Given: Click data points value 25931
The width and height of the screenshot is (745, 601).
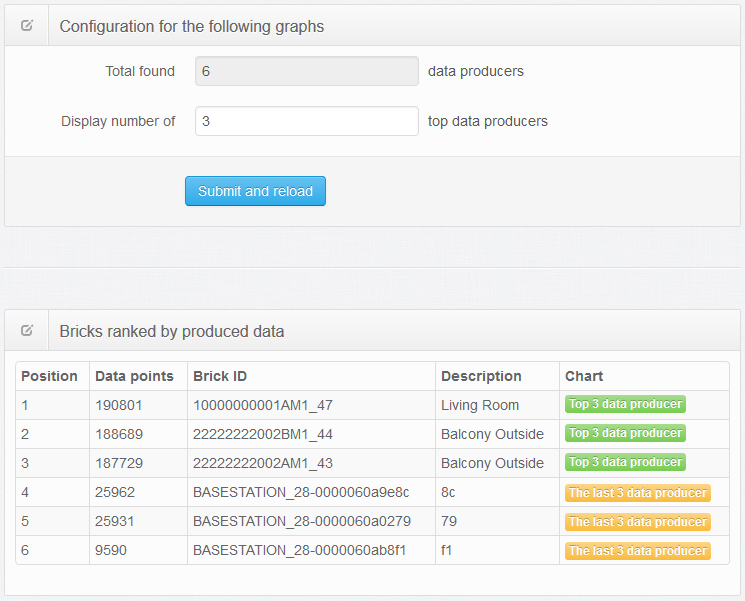Looking at the screenshot, I should pyautogui.click(x=115, y=521).
